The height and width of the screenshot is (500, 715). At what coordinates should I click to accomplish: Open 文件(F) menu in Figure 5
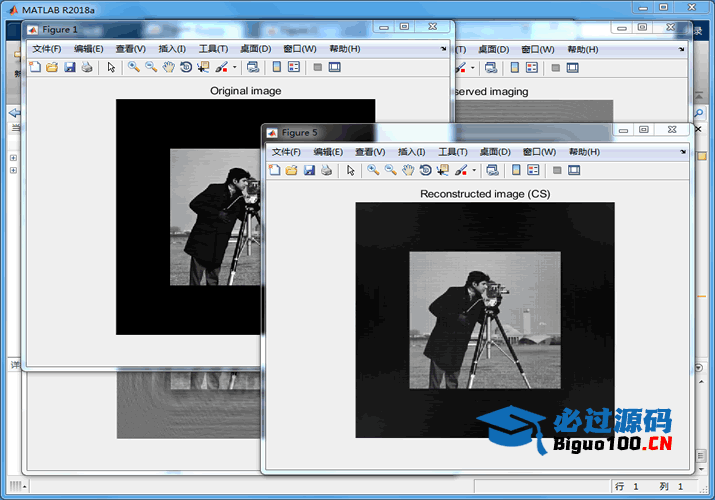[x=286, y=152]
